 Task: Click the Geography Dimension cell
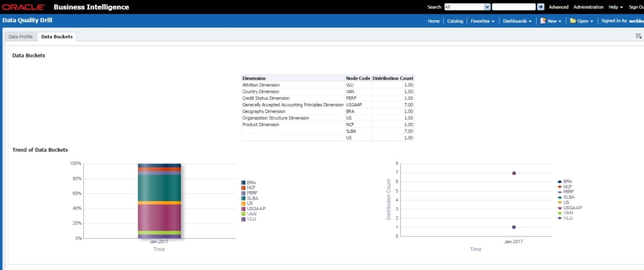coord(293,111)
